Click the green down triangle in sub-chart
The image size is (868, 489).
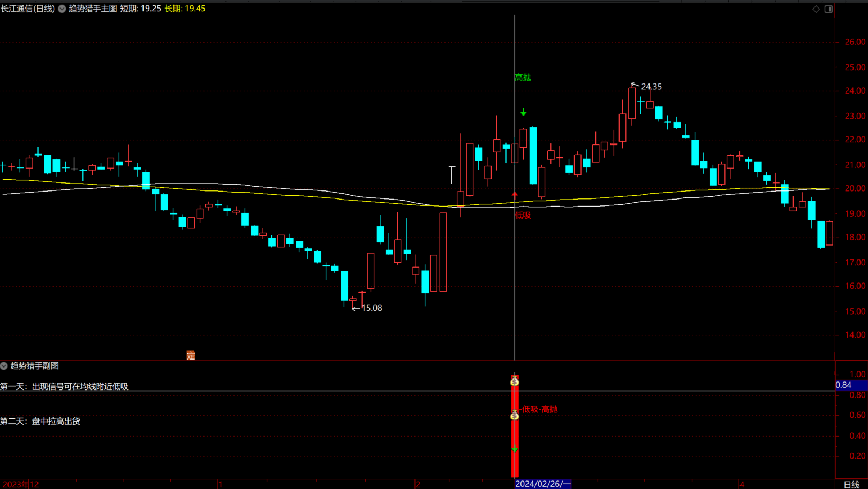tap(515, 449)
